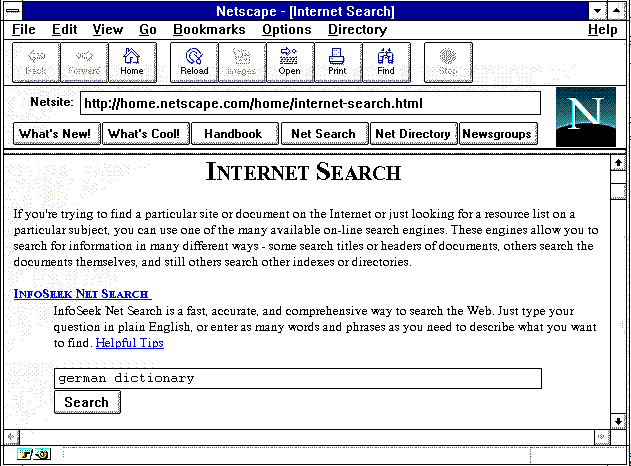The height and width of the screenshot is (466, 631).
Task: Open the Go menu
Action: click(148, 29)
